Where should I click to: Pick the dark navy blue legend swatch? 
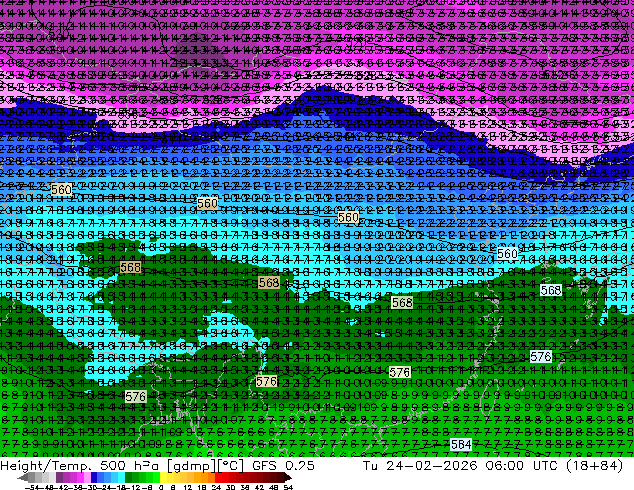94,477
